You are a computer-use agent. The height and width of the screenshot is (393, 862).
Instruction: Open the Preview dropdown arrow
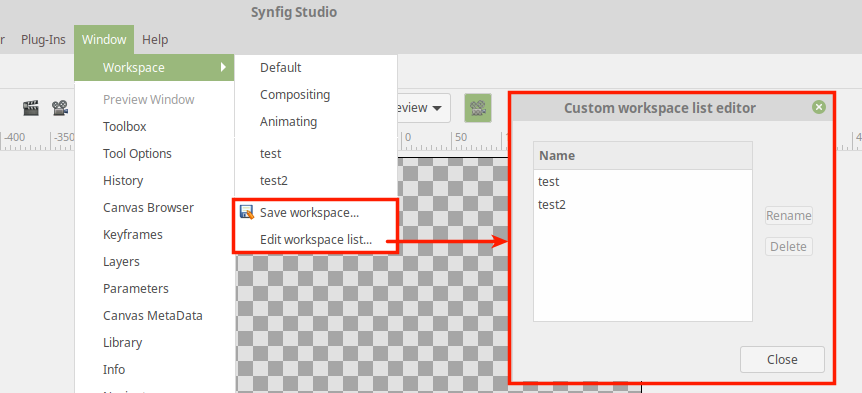[x=437, y=108]
